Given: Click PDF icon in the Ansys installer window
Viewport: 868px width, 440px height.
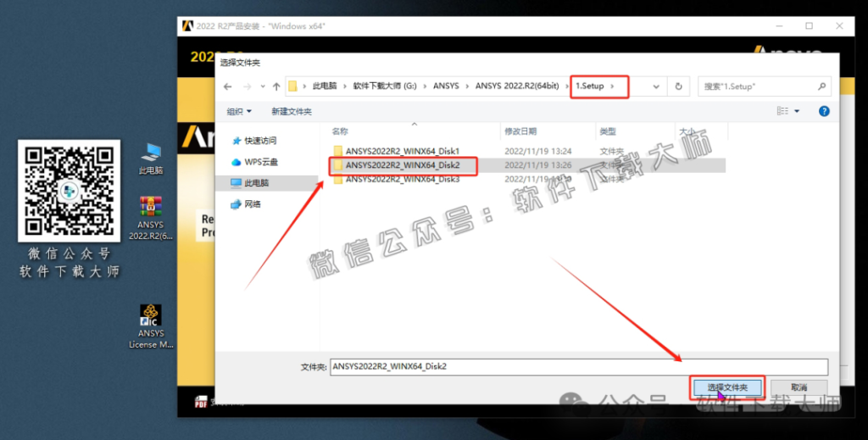Looking at the screenshot, I should pos(200,402).
